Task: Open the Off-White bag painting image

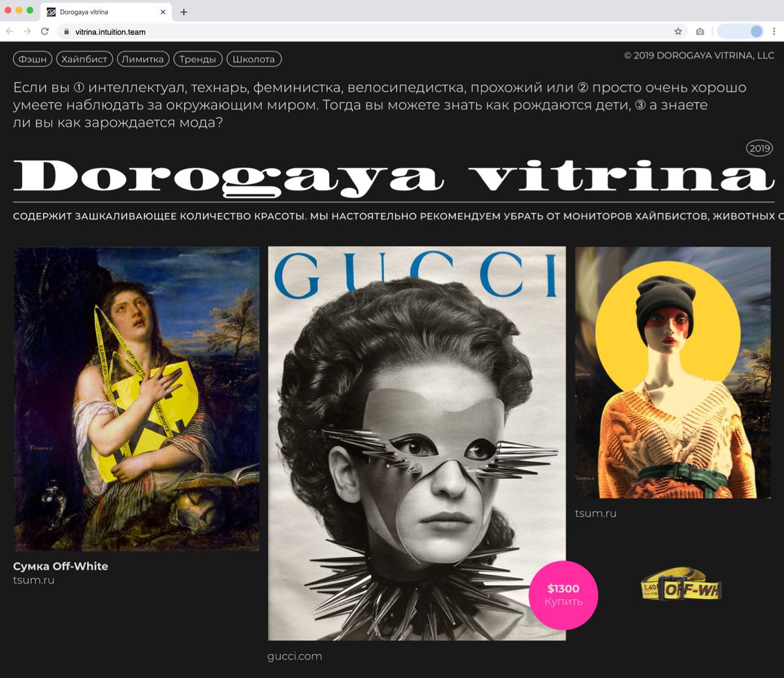Action: (x=137, y=399)
